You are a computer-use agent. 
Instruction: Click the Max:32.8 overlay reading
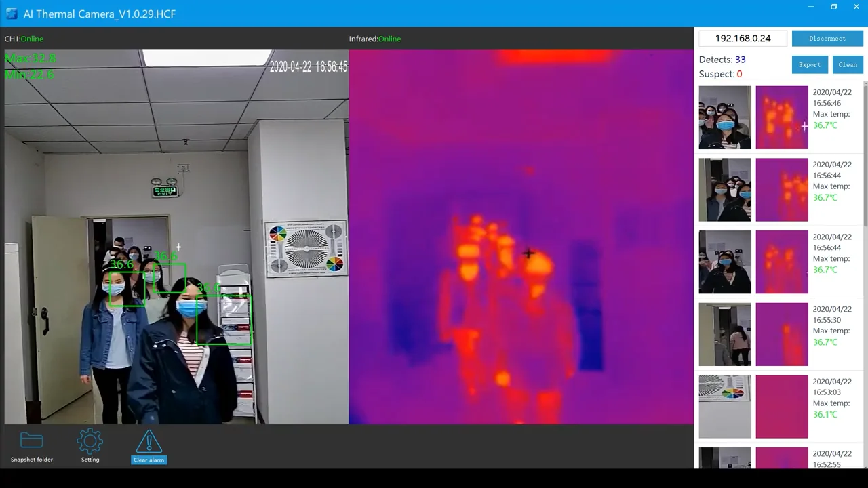point(31,59)
